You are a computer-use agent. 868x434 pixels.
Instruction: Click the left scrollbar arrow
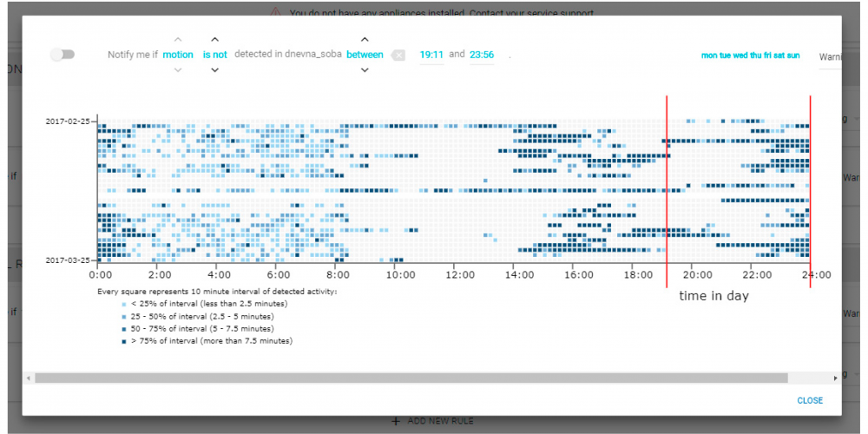click(x=28, y=378)
